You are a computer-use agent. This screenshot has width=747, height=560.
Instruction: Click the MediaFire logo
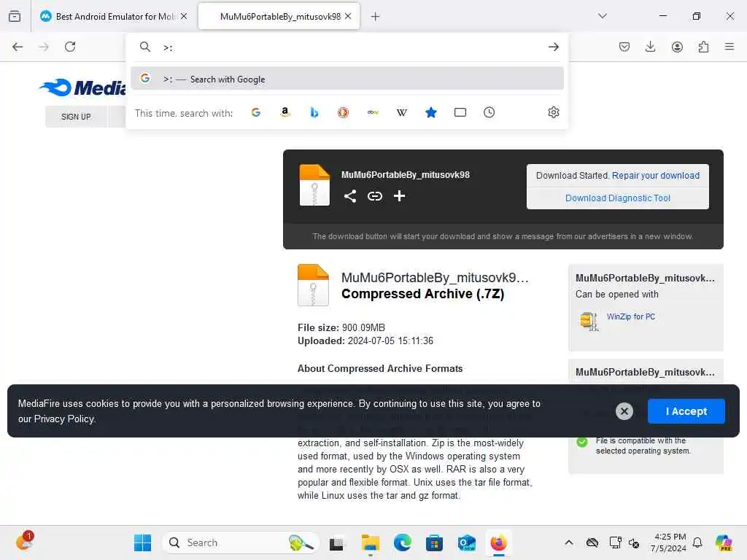pyautogui.click(x=82, y=87)
